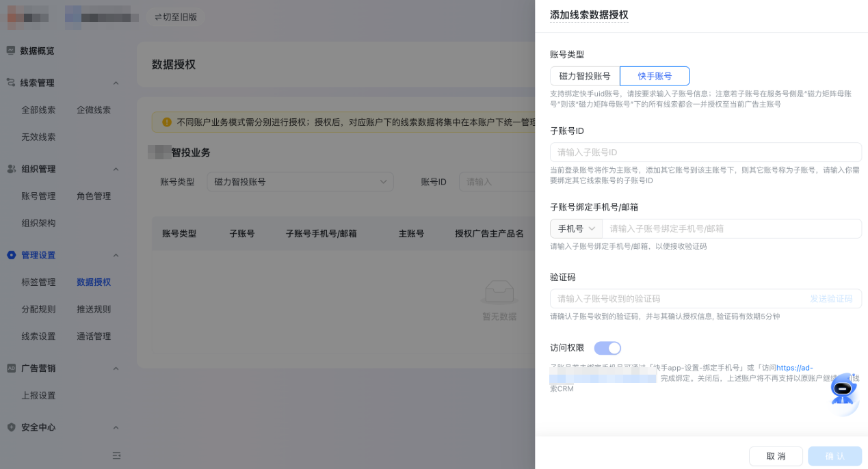Collapse the 组织管理 menu section
Screen dimensions: 868x469
116,169
